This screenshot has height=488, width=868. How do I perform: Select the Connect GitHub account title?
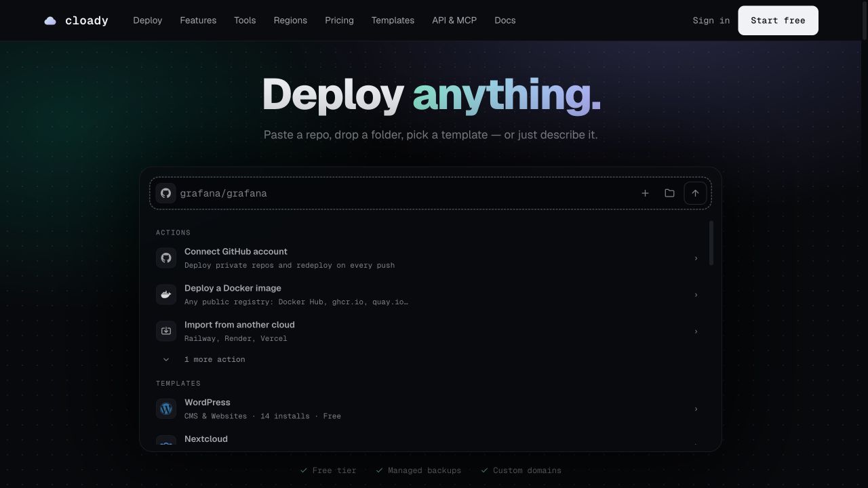point(236,251)
